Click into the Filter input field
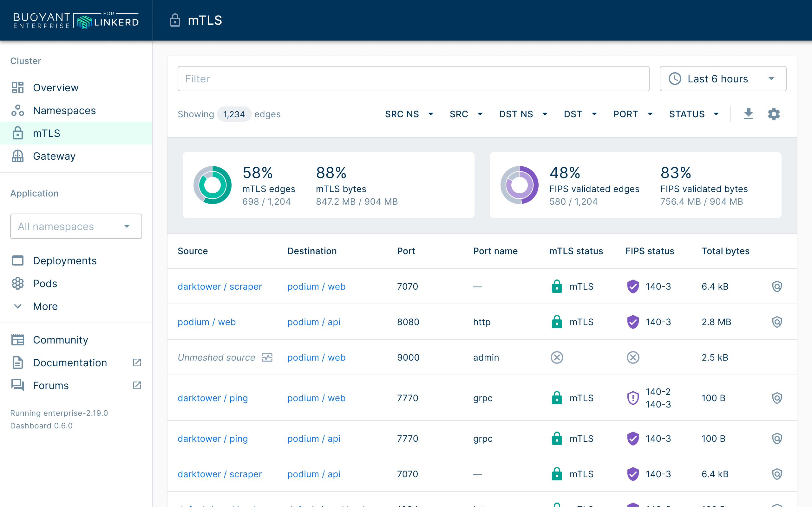 click(413, 79)
